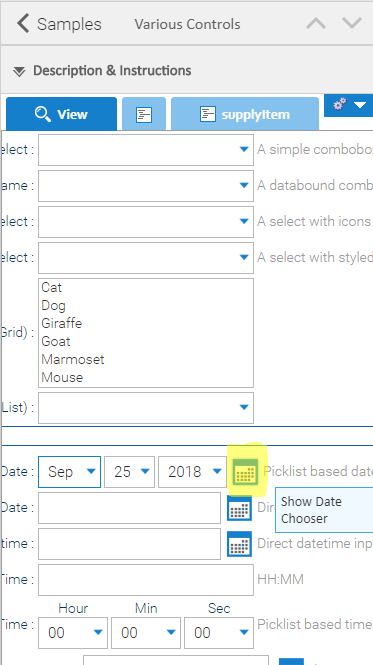Open date chooser for direct datetime input
Image resolution: width=373 pixels, height=665 pixels.
[x=239, y=544]
